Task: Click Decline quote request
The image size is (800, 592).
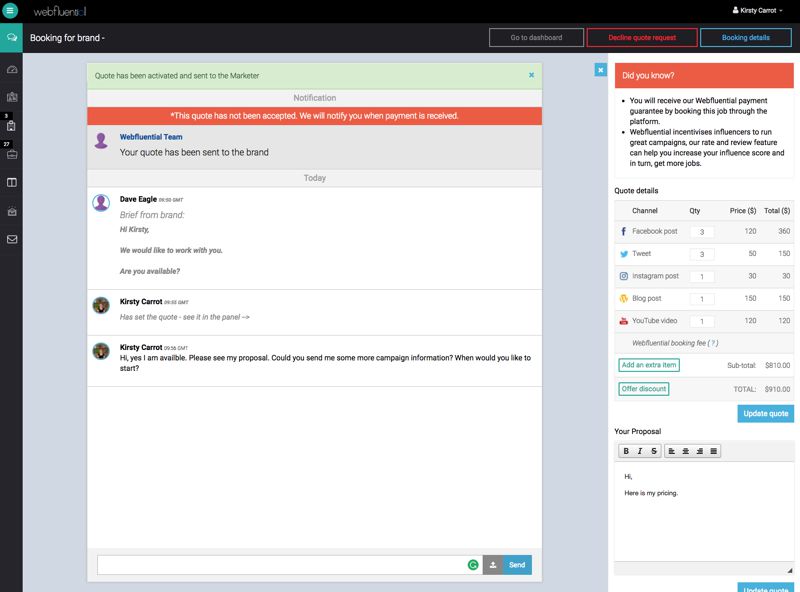Action: pyautogui.click(x=642, y=38)
